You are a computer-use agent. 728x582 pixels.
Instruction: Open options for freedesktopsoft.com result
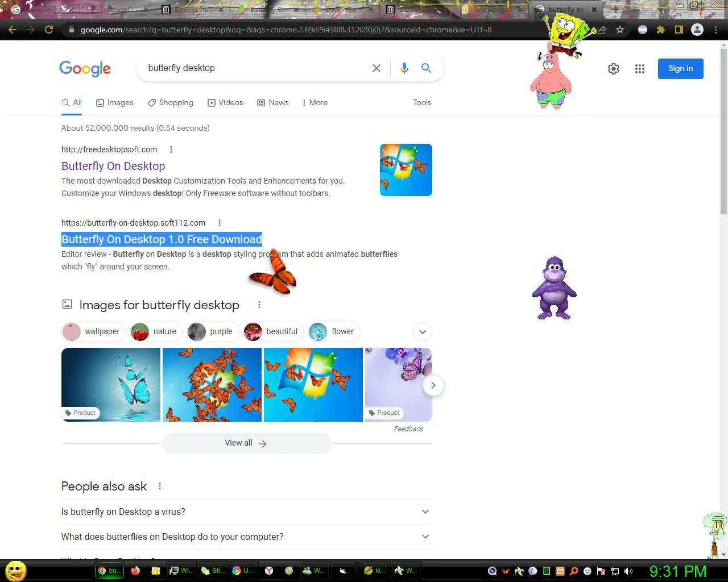tap(171, 149)
